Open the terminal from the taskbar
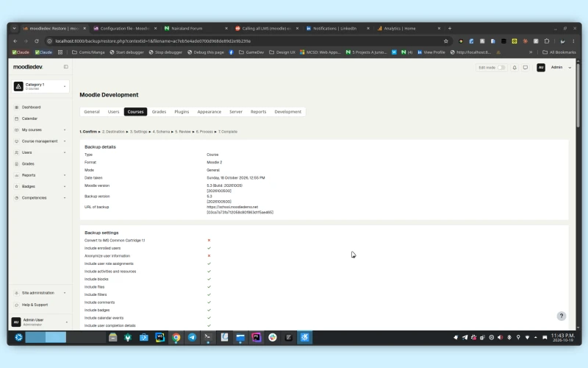The height and width of the screenshot is (368, 588). click(x=208, y=337)
